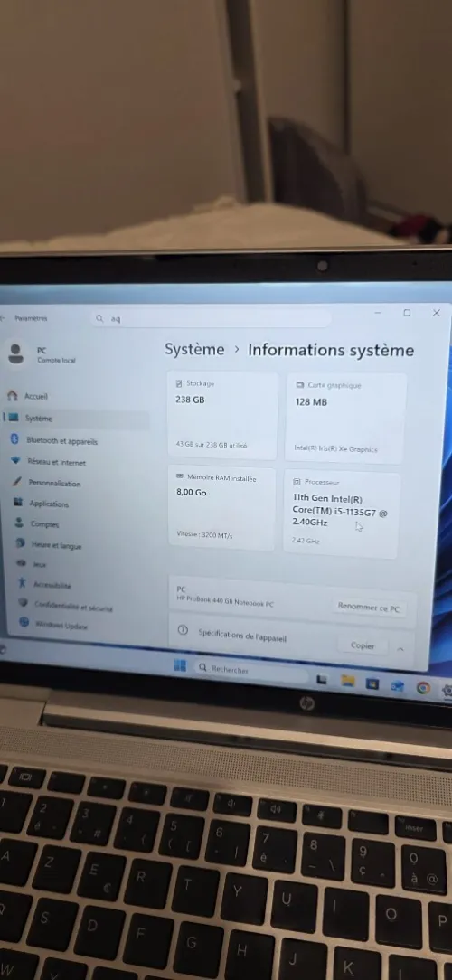The height and width of the screenshot is (980, 452).
Task: Click the Paramètres search field
Action: click(212, 319)
